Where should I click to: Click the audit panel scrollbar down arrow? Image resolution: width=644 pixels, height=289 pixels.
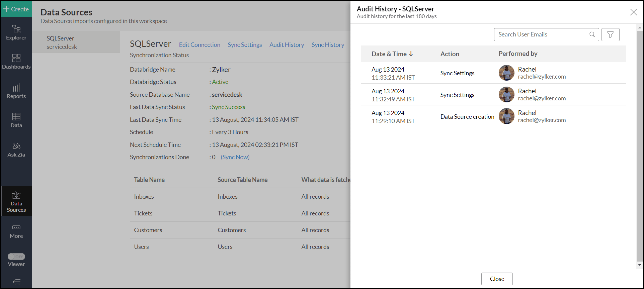point(640,265)
